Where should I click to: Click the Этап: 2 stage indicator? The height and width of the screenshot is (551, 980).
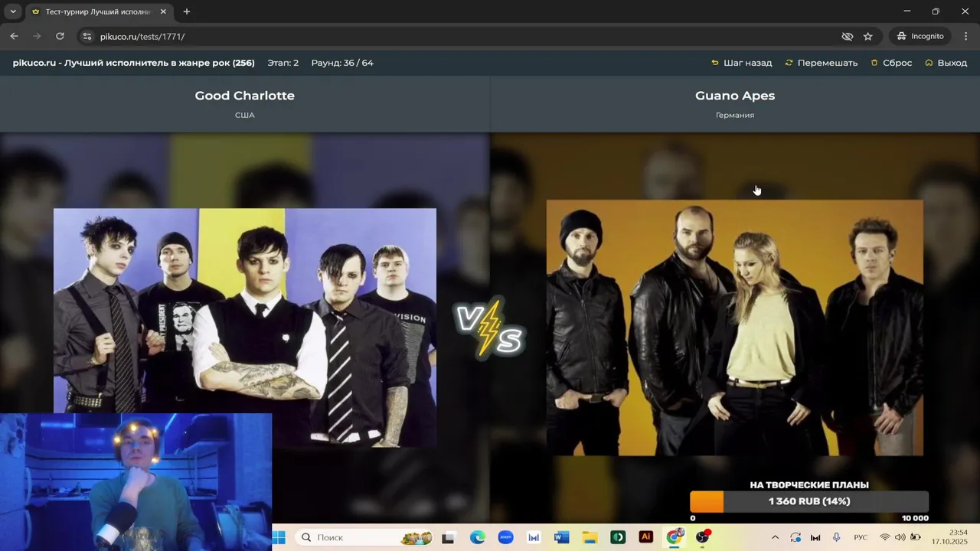283,63
